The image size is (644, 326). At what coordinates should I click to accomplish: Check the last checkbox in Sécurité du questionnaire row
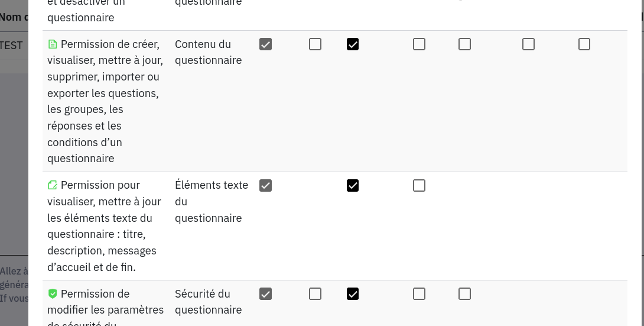465,294
